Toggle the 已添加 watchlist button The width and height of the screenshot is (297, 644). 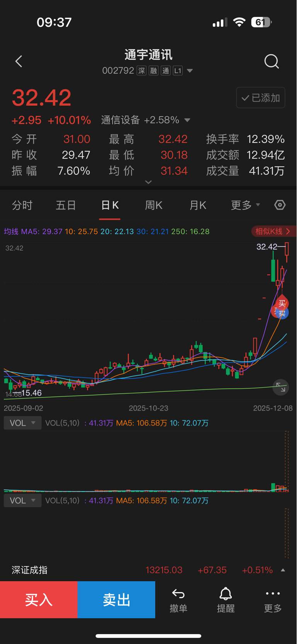(x=261, y=97)
